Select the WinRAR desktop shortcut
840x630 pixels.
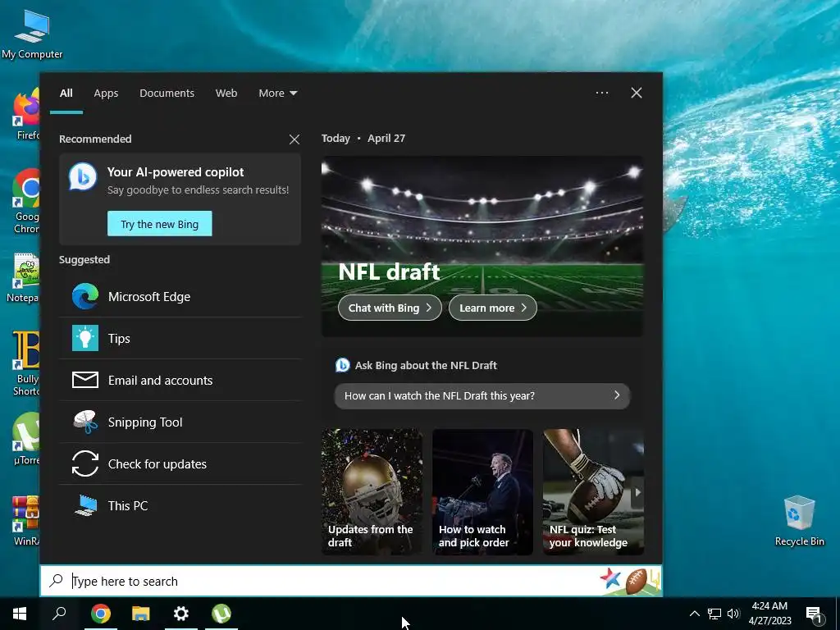[x=25, y=521]
